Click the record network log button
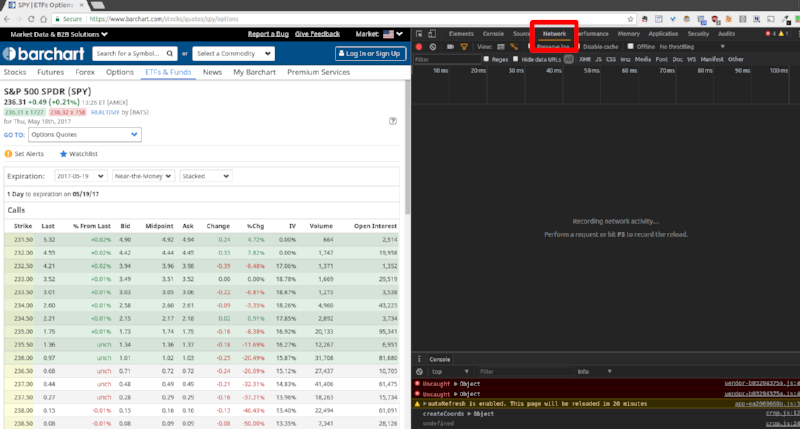The height and width of the screenshot is (429, 800). (x=419, y=46)
